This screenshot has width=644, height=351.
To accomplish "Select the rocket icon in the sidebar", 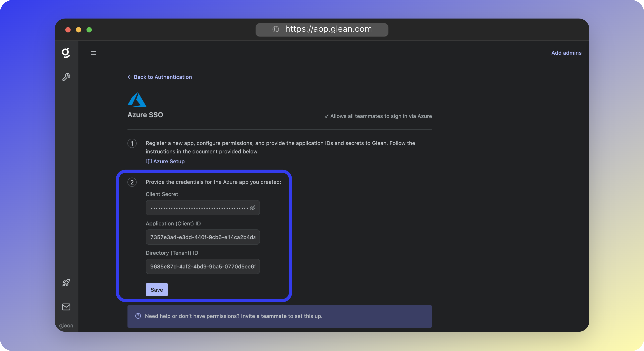I will click(x=66, y=282).
